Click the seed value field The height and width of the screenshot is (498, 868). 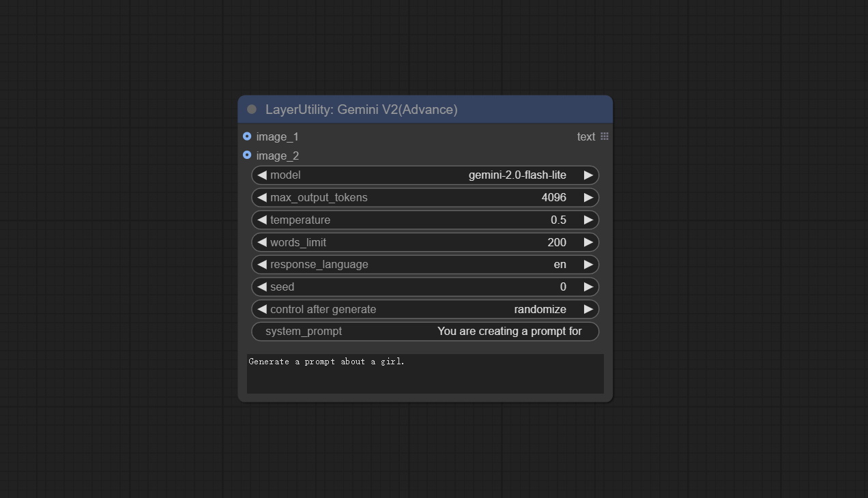click(x=424, y=287)
